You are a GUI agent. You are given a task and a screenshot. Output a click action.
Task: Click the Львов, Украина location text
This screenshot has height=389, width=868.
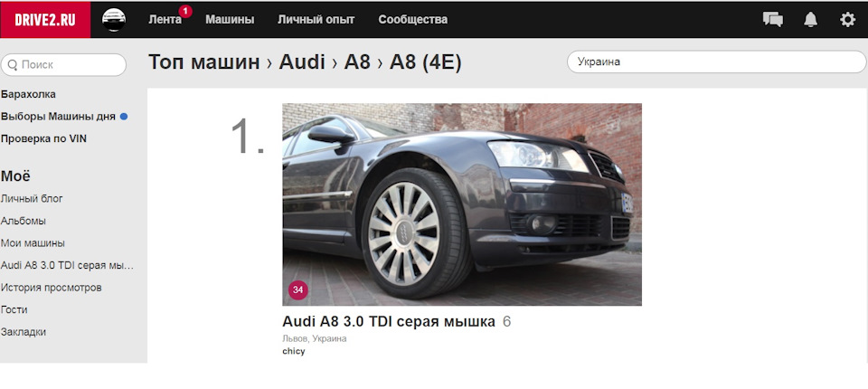315,338
